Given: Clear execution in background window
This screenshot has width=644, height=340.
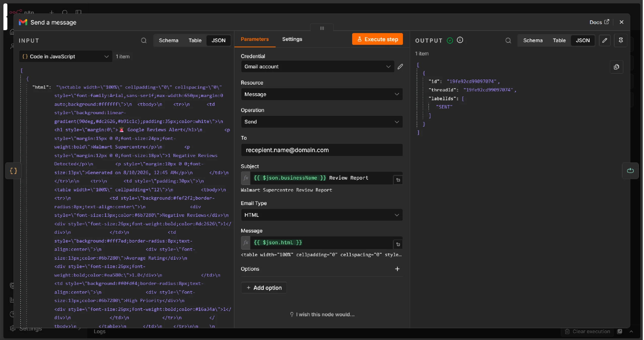Looking at the screenshot, I should tap(587, 331).
